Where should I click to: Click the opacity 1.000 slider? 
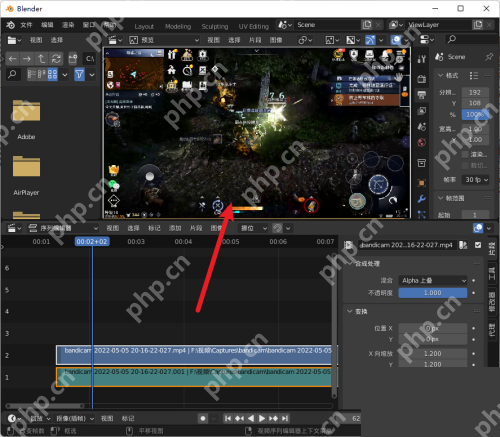click(x=433, y=293)
